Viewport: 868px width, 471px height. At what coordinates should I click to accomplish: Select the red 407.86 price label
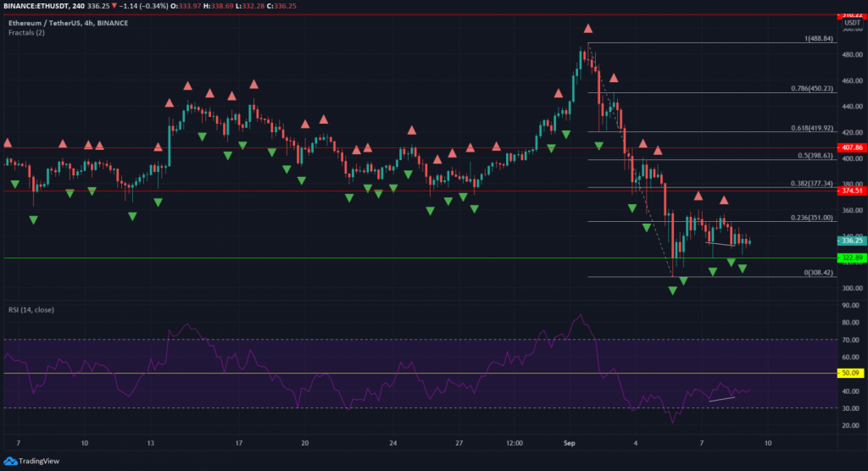pos(851,147)
